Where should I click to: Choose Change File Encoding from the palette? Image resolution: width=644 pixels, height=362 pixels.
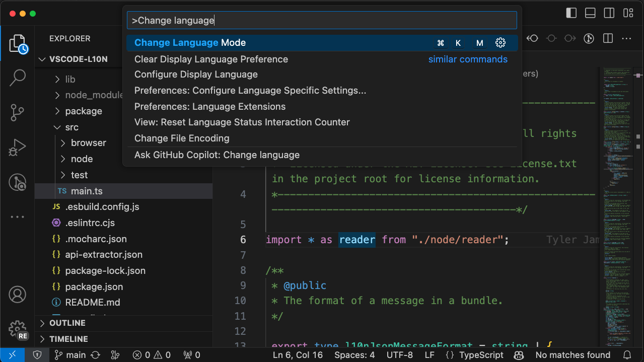(181, 138)
